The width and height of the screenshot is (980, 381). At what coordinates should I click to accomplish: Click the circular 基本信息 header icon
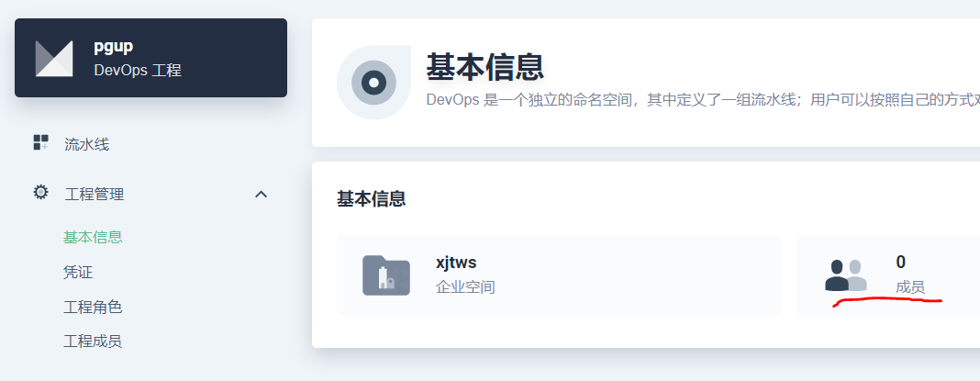373,82
